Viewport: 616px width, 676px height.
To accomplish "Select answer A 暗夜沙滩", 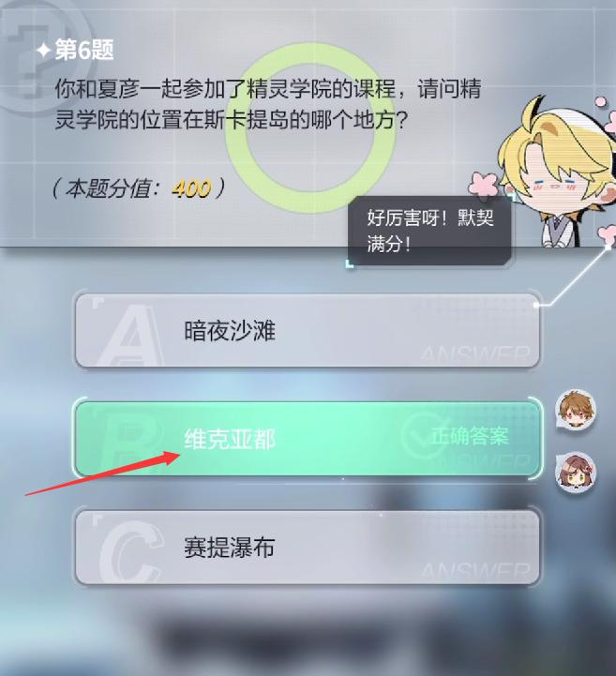I will pyautogui.click(x=307, y=331).
